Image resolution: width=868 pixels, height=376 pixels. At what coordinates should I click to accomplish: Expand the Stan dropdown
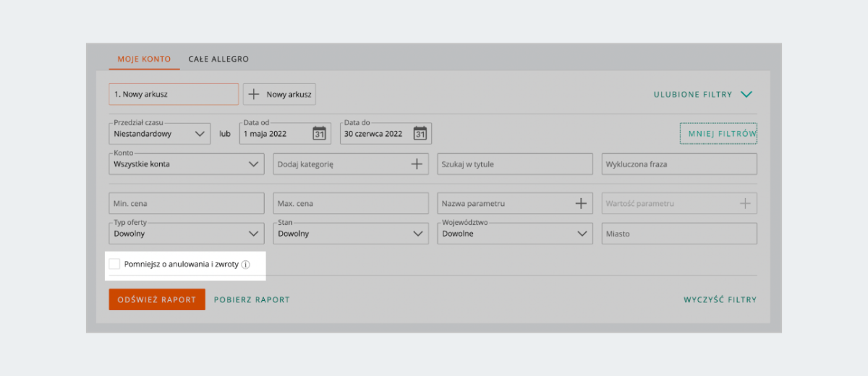pos(350,234)
